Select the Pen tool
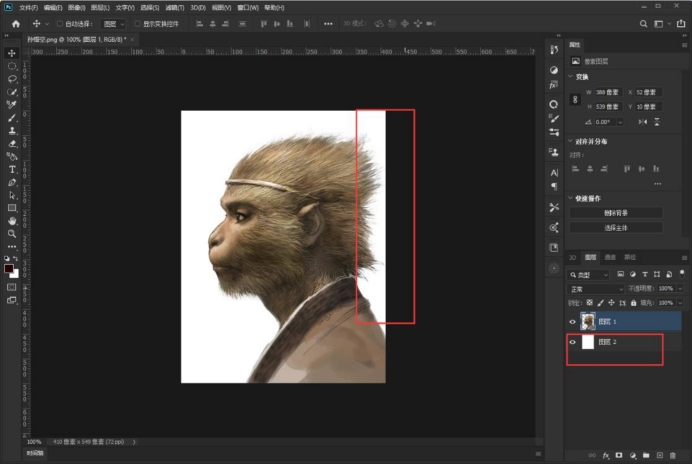 (x=12, y=182)
